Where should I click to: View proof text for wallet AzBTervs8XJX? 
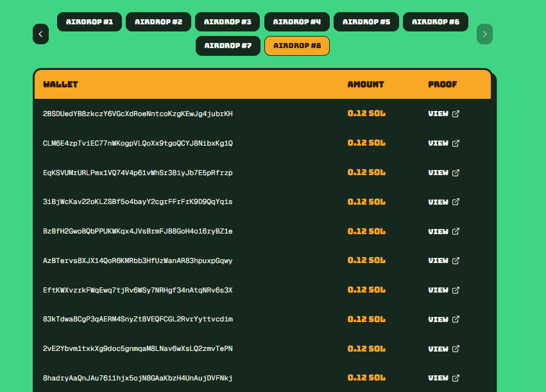pyautogui.click(x=438, y=260)
